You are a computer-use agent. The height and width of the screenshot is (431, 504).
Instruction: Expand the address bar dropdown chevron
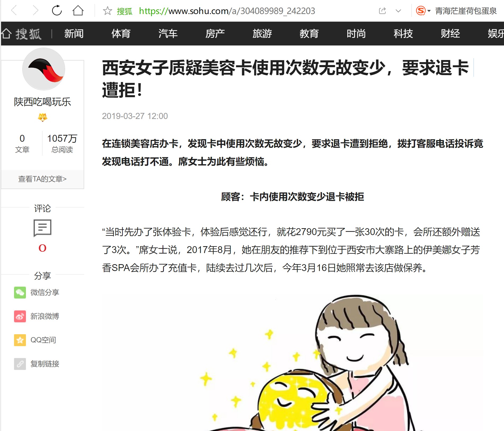point(398,11)
